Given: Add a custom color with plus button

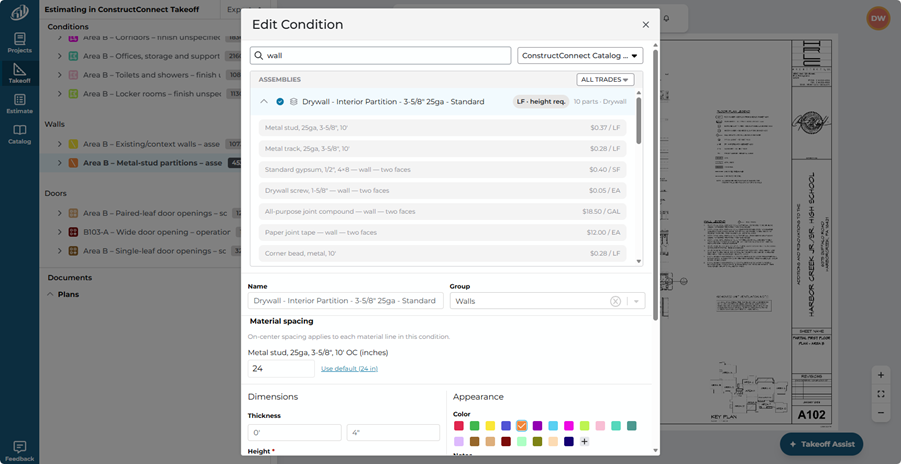Looking at the screenshot, I should (584, 442).
